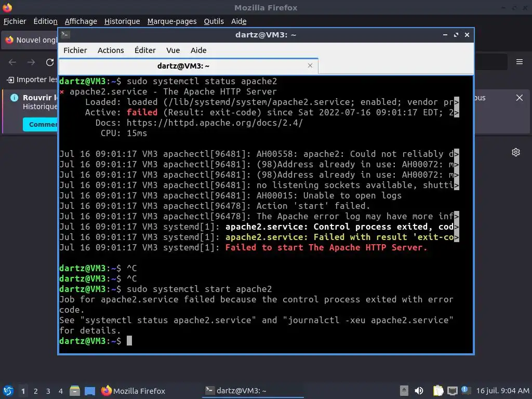This screenshot has height=399, width=532.
Task: Open the clipboard tray icon
Action: 438,391
